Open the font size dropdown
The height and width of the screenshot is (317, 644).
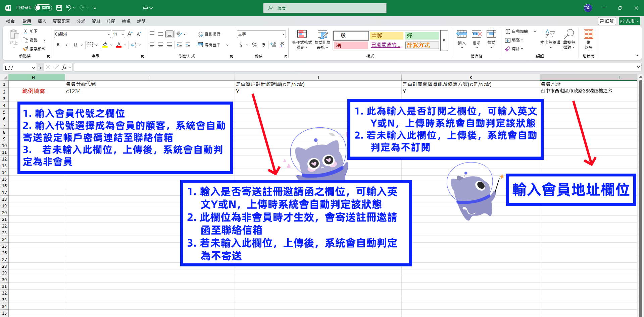pyautogui.click(x=123, y=34)
